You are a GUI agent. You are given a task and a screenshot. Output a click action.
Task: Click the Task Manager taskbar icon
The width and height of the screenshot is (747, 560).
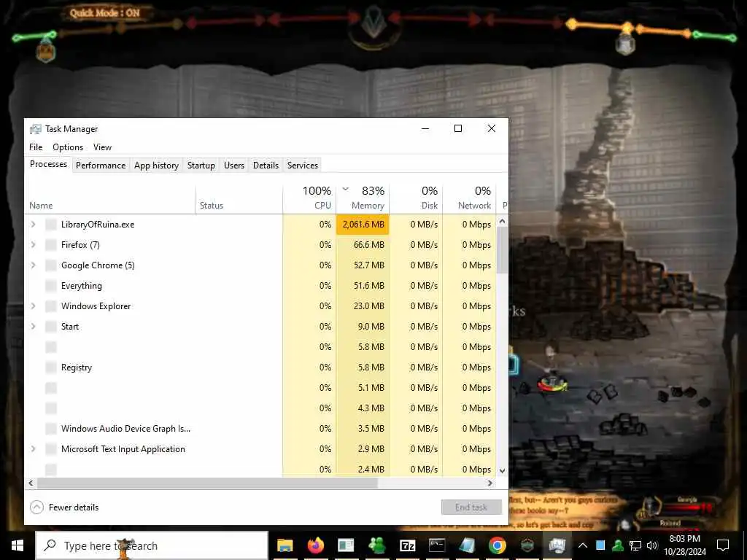(x=557, y=545)
